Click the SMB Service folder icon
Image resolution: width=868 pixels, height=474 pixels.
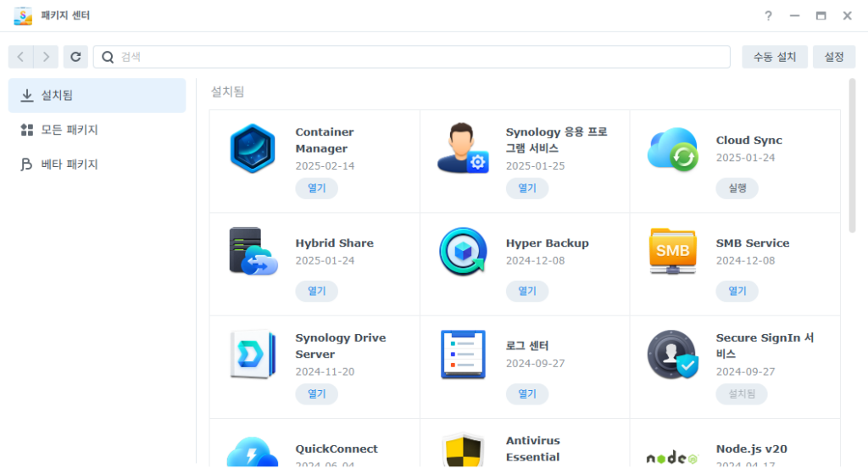672,251
